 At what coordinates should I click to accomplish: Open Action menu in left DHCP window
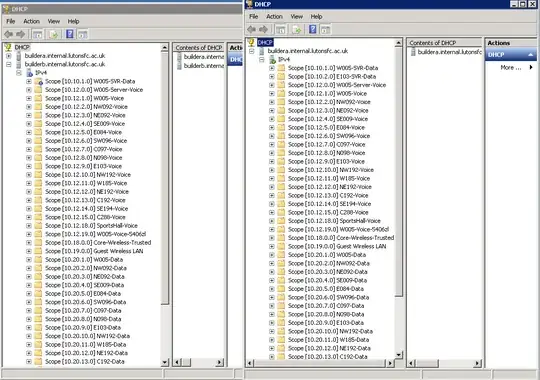(32, 21)
